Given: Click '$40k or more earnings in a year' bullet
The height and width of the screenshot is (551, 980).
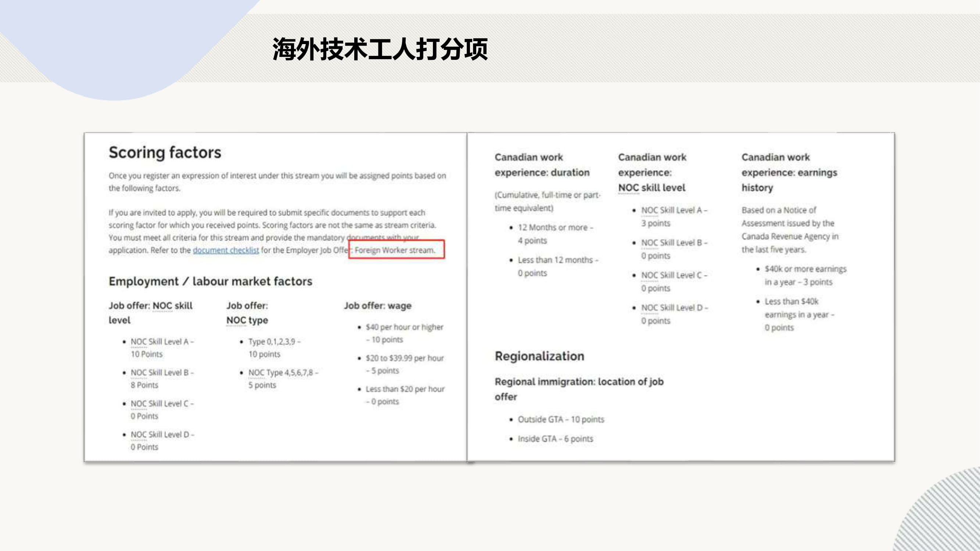Looking at the screenshot, I should (x=806, y=275).
